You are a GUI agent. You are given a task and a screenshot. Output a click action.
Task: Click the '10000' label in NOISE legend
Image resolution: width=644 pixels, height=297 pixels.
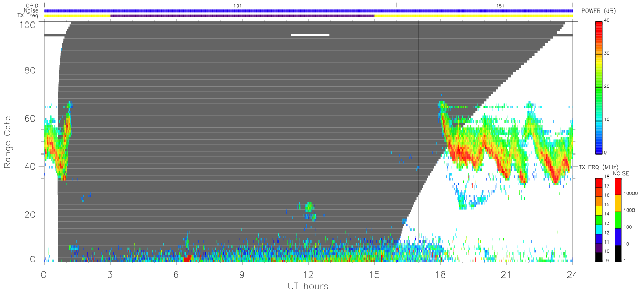[x=630, y=194]
